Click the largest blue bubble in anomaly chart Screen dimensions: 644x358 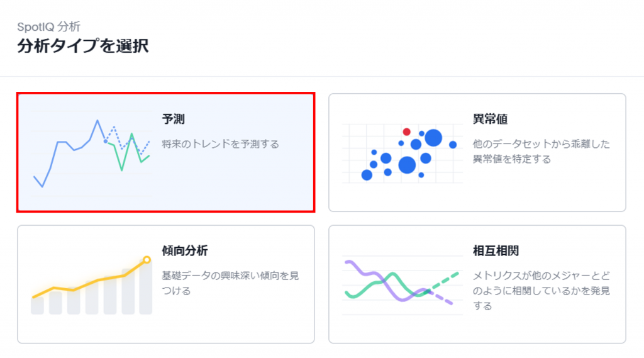[x=433, y=137]
